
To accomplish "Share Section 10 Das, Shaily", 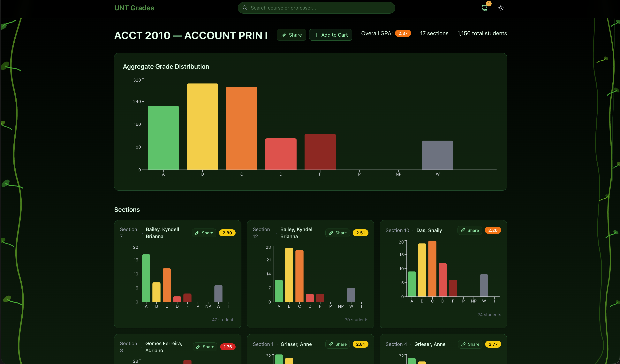I will coord(469,230).
